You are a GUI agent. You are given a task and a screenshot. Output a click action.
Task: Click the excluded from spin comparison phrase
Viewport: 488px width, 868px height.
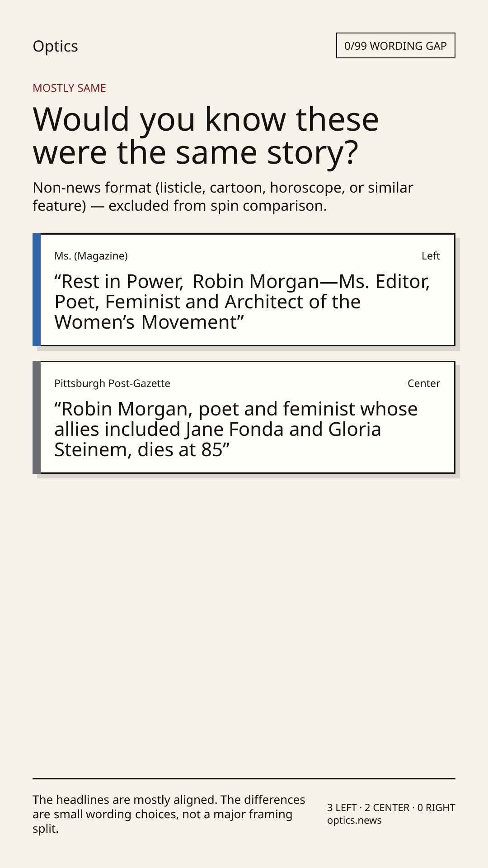(217, 206)
